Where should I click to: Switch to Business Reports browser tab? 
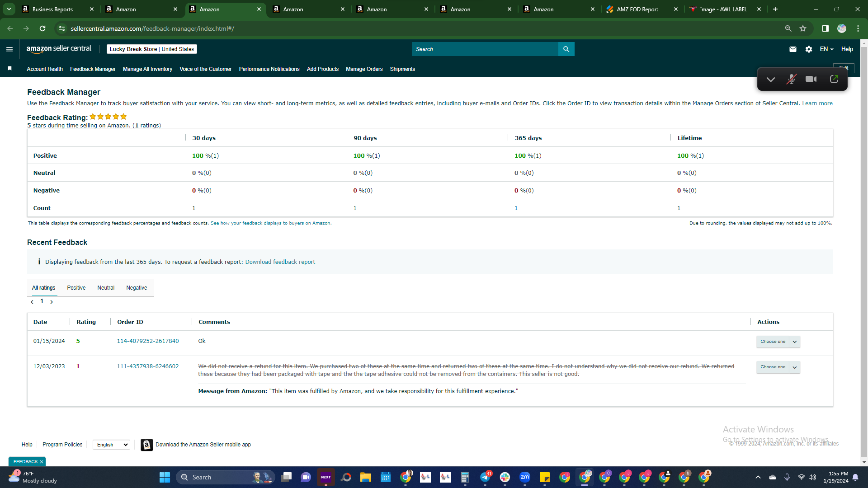point(58,9)
